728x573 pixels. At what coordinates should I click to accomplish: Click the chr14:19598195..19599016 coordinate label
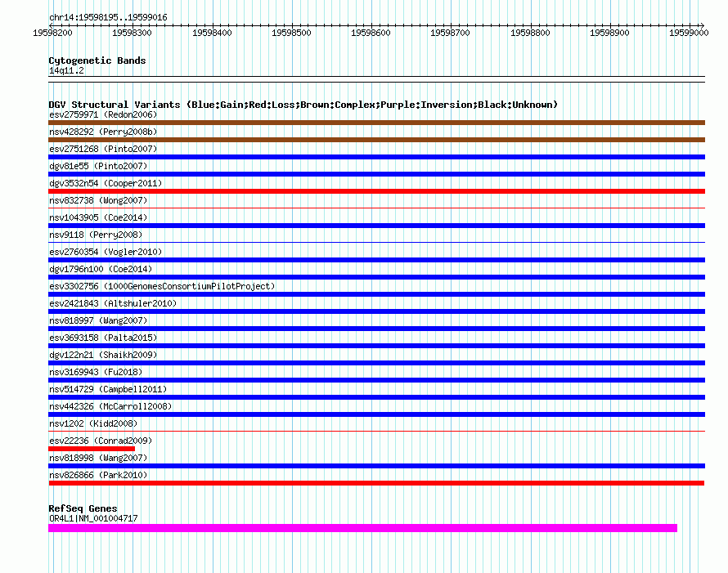click(x=108, y=17)
